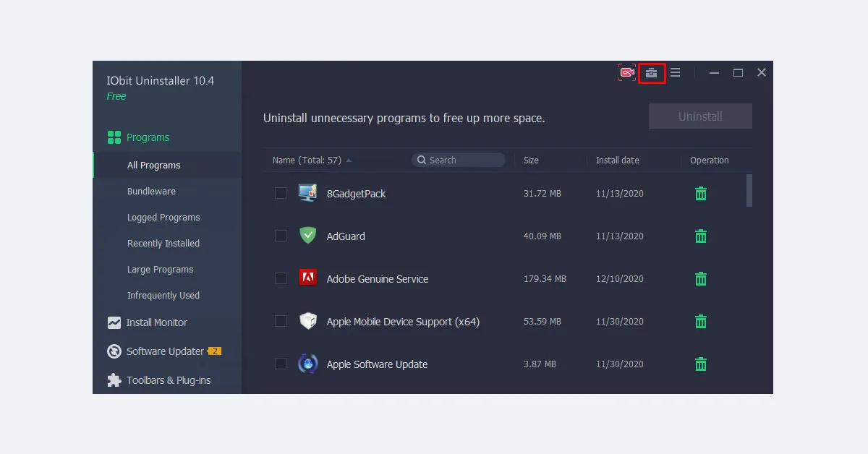Select Apple Software Update name text
Image resolution: width=868 pixels, height=454 pixels.
pyautogui.click(x=377, y=364)
